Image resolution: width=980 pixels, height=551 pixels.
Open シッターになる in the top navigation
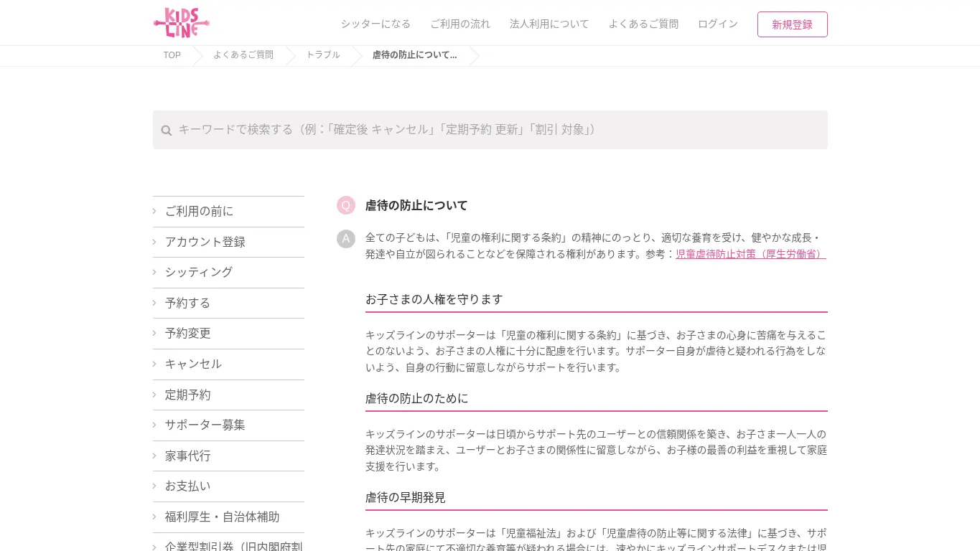click(x=375, y=24)
